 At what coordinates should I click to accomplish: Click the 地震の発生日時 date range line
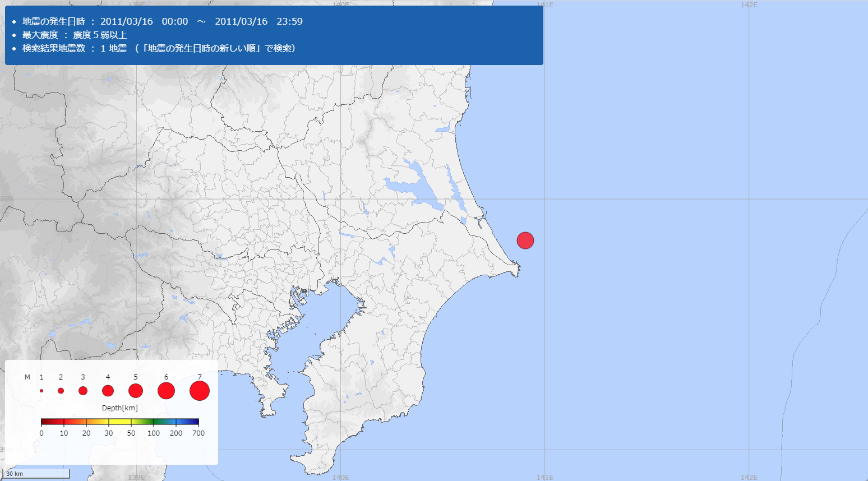click(x=162, y=21)
